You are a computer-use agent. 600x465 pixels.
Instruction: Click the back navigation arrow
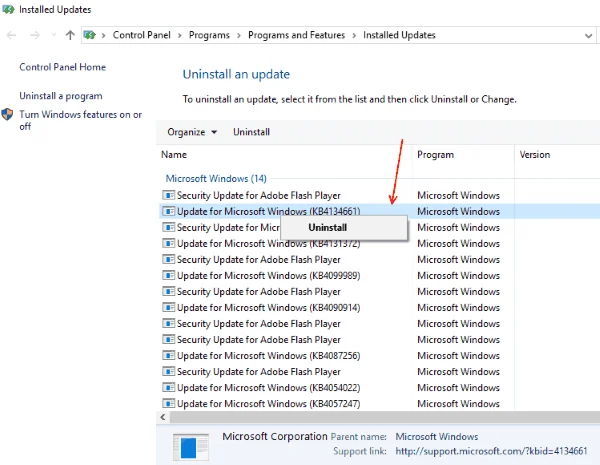(x=11, y=35)
